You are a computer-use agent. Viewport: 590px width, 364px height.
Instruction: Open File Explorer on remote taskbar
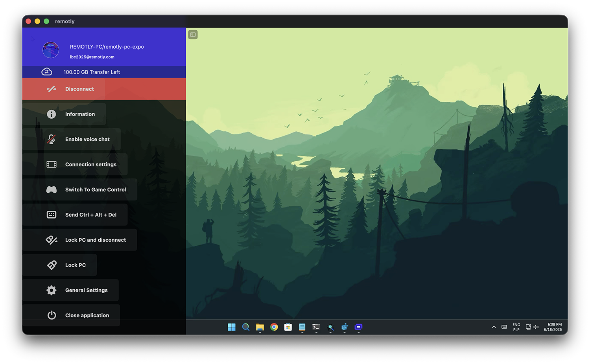click(x=260, y=327)
